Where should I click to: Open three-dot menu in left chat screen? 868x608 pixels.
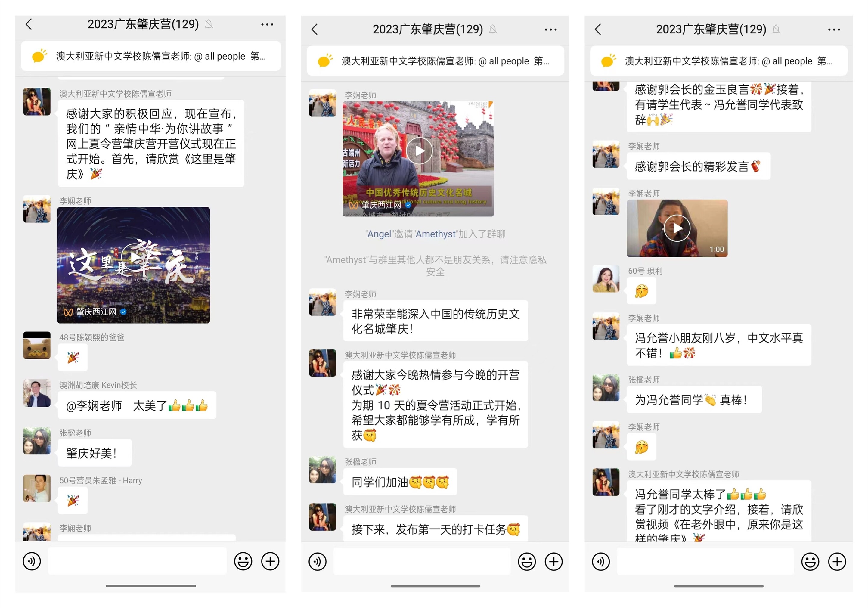[267, 25]
